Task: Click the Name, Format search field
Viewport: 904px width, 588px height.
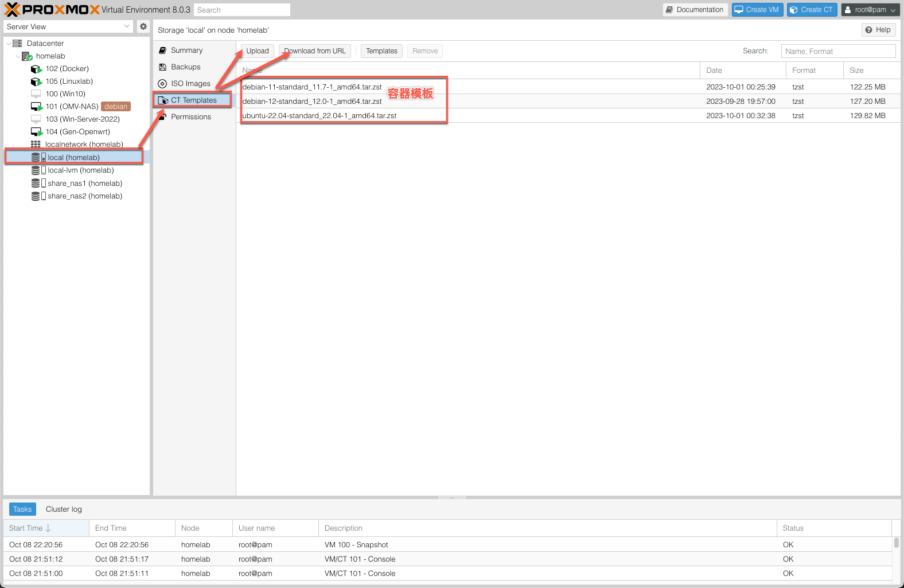Action: tap(838, 51)
